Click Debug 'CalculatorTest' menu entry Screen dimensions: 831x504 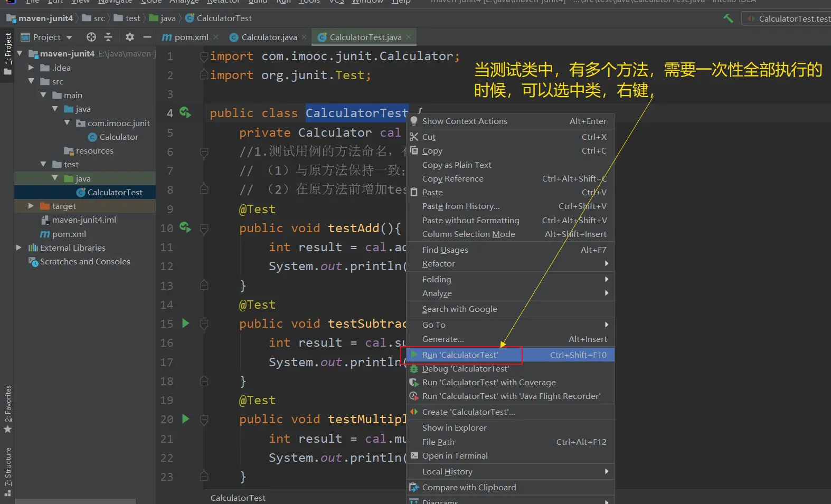tap(465, 369)
